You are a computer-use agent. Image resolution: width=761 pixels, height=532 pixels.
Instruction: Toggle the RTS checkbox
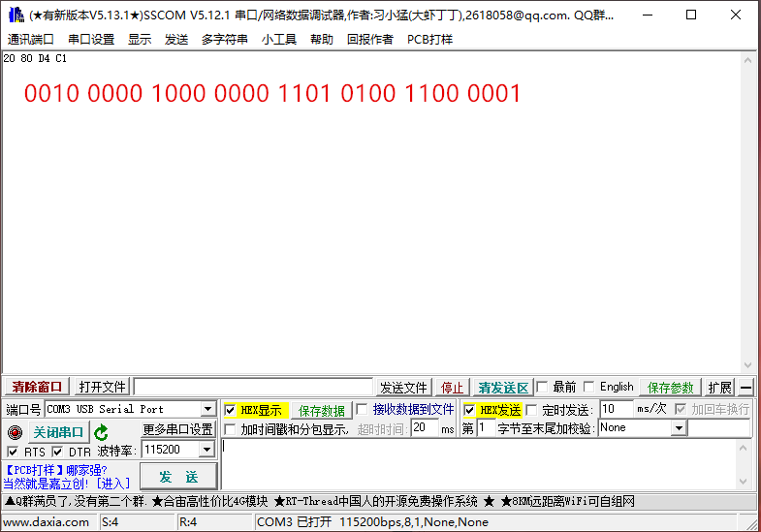point(13,452)
